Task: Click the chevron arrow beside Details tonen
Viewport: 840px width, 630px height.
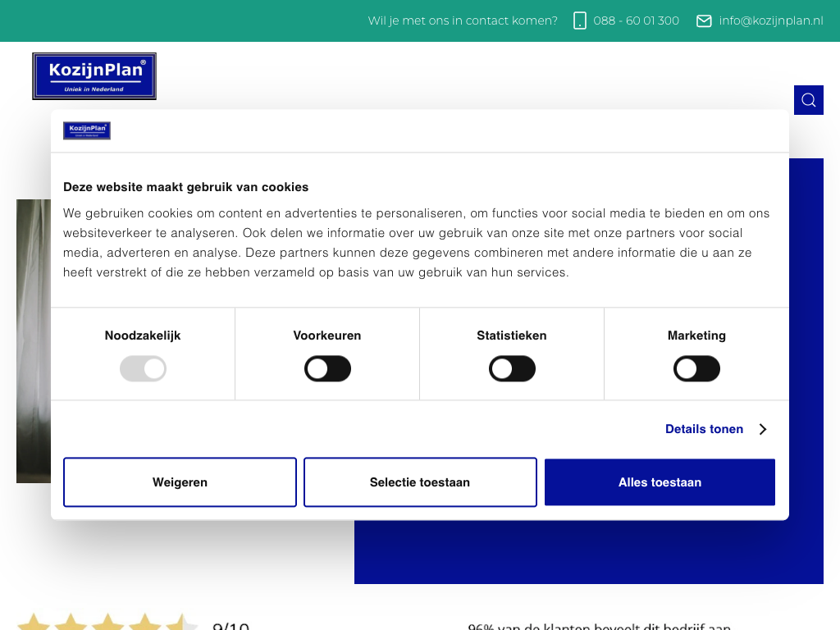Action: point(762,429)
